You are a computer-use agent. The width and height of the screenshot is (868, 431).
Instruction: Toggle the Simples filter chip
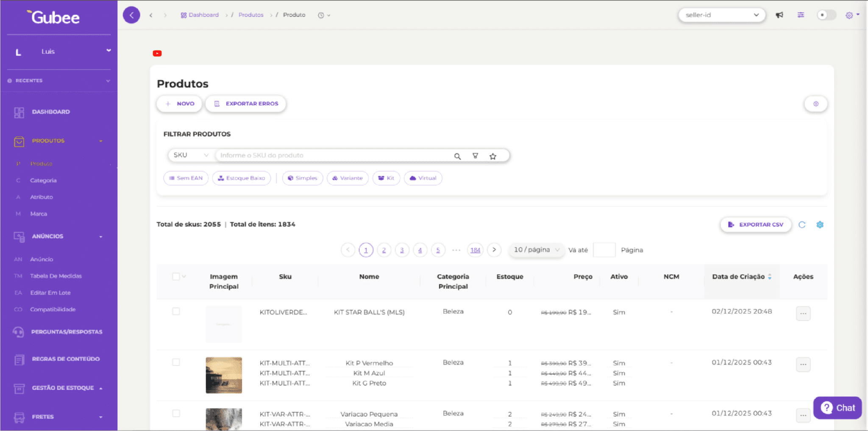tap(303, 178)
